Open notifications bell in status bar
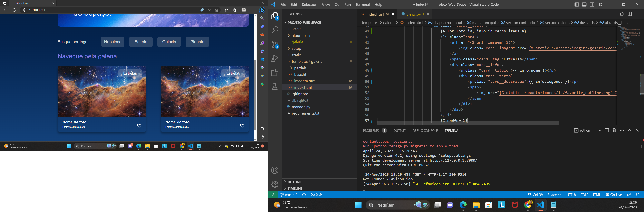 point(638,195)
